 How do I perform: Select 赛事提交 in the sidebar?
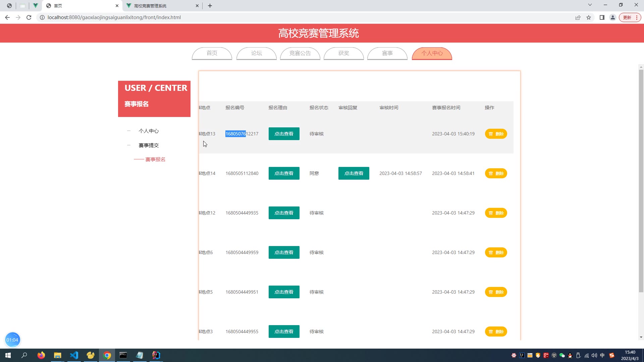tap(149, 145)
